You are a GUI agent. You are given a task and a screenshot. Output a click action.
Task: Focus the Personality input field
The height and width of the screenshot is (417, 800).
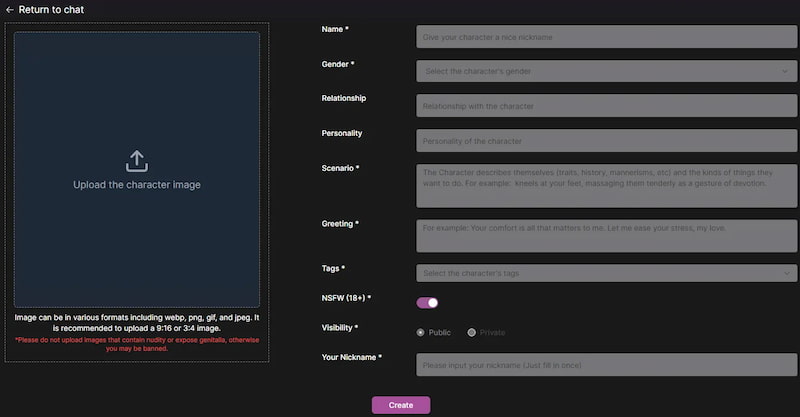point(607,140)
